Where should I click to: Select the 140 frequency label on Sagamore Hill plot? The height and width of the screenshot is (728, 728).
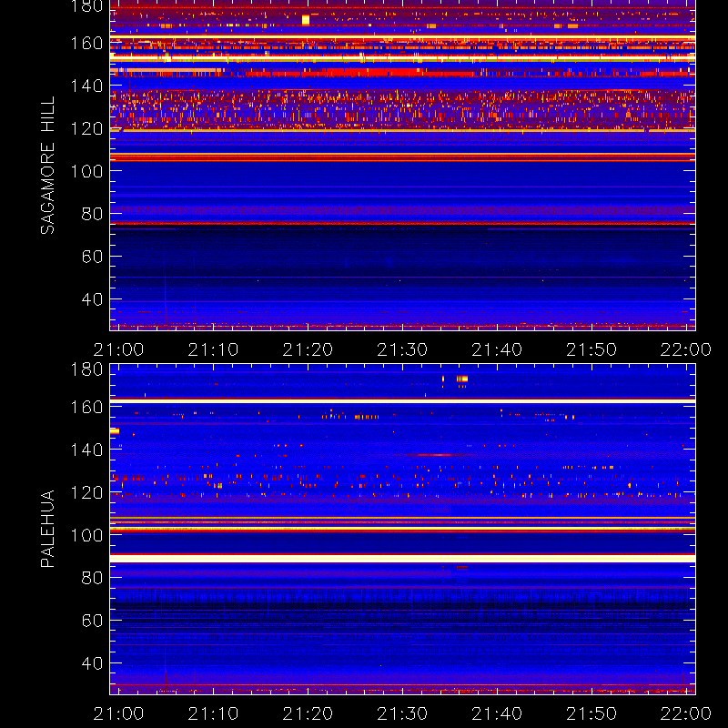(x=86, y=86)
